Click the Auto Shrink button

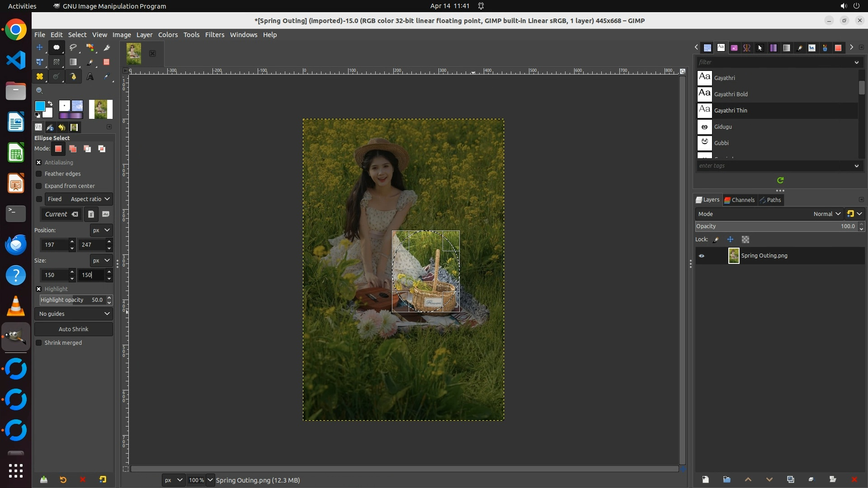(74, 329)
